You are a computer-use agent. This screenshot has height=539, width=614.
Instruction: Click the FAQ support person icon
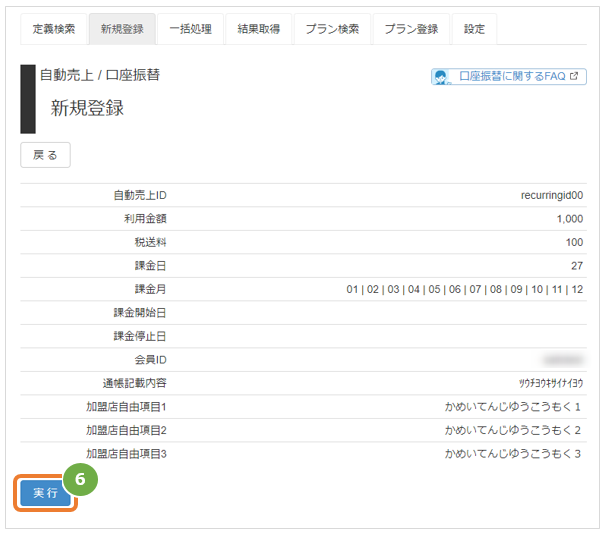coord(441,77)
